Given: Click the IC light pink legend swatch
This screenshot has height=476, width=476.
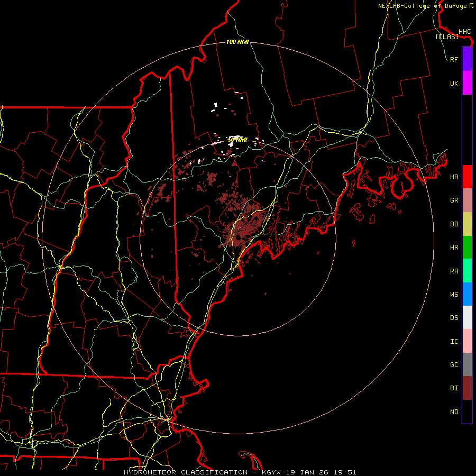Looking at the screenshot, I should (467, 341).
